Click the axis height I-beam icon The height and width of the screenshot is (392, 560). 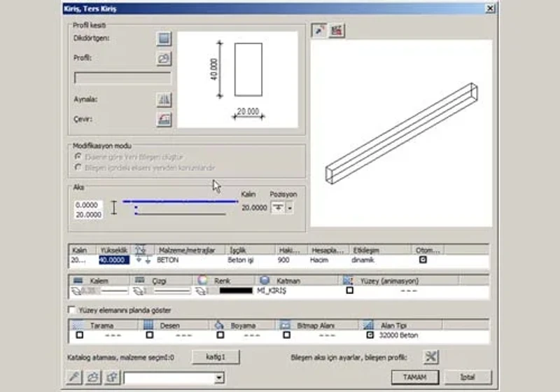pyautogui.click(x=113, y=207)
